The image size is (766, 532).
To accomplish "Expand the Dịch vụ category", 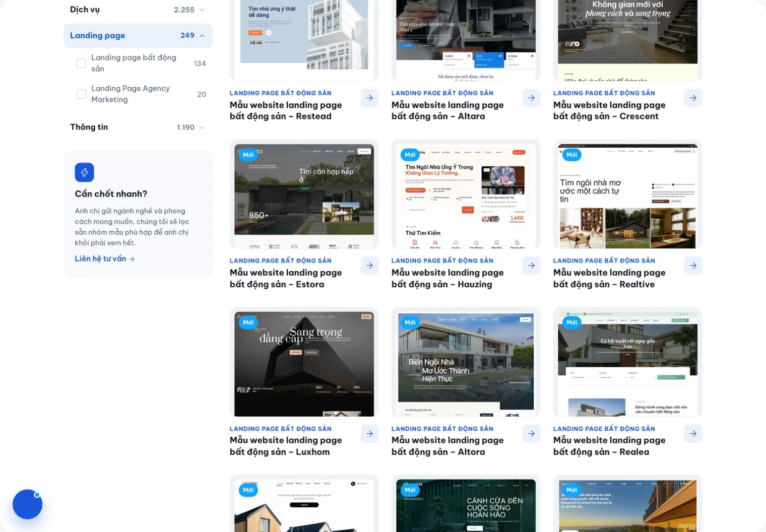I will coord(138,10).
